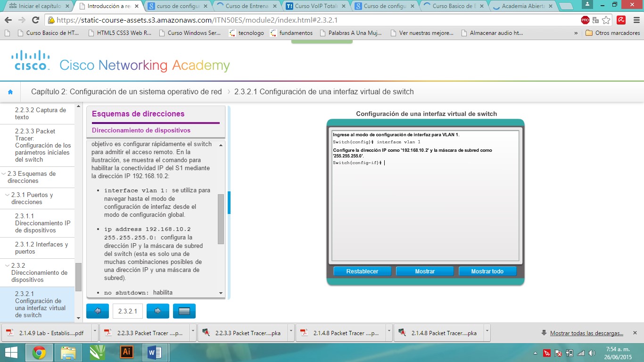Open Curso Basico de HT bookmark
Viewport: 644px width, 362px height.
coord(48,33)
